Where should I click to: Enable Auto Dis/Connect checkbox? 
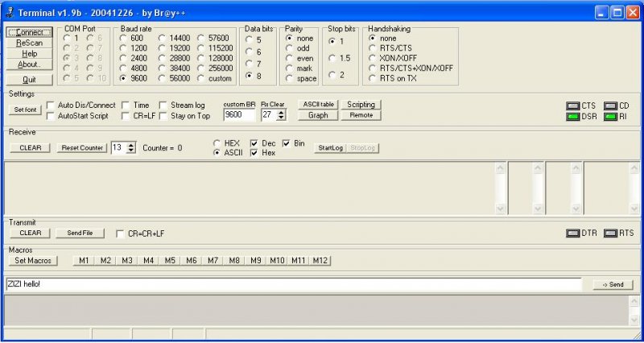[x=50, y=105]
